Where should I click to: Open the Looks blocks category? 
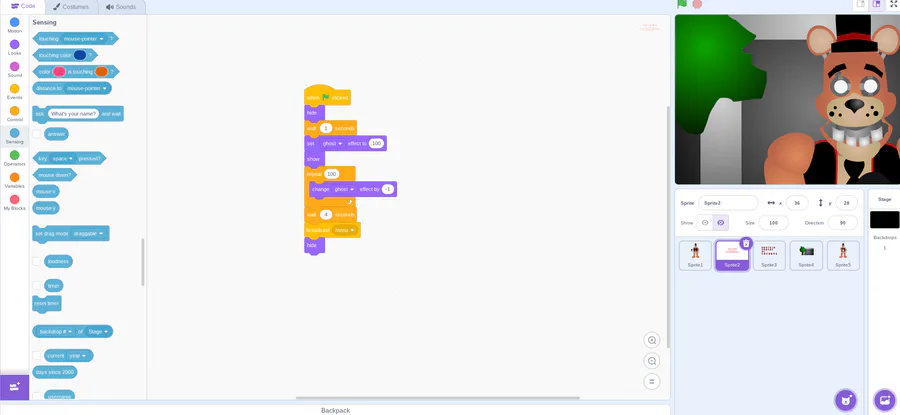(14, 48)
